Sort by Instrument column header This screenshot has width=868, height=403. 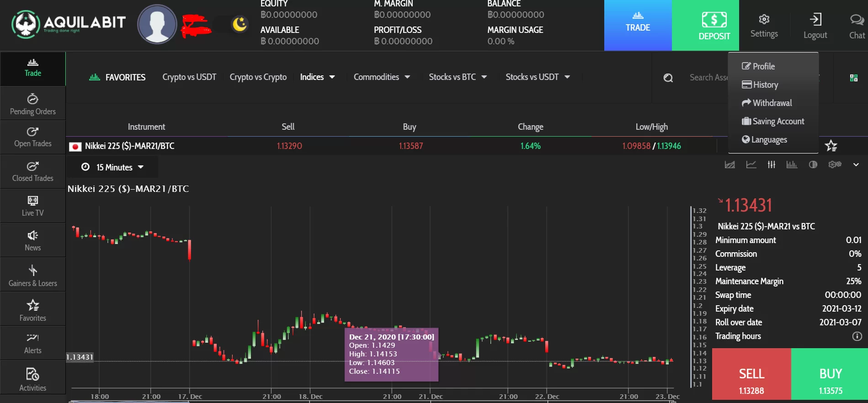tap(146, 127)
